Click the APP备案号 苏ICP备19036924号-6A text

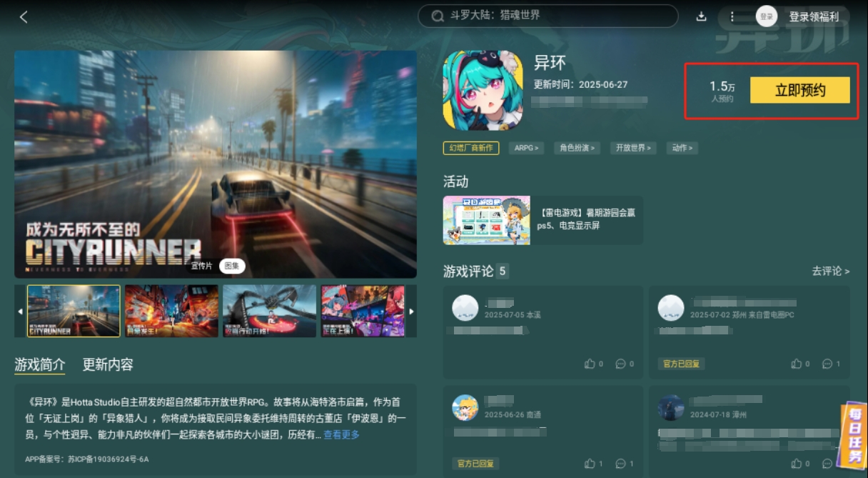(86, 459)
